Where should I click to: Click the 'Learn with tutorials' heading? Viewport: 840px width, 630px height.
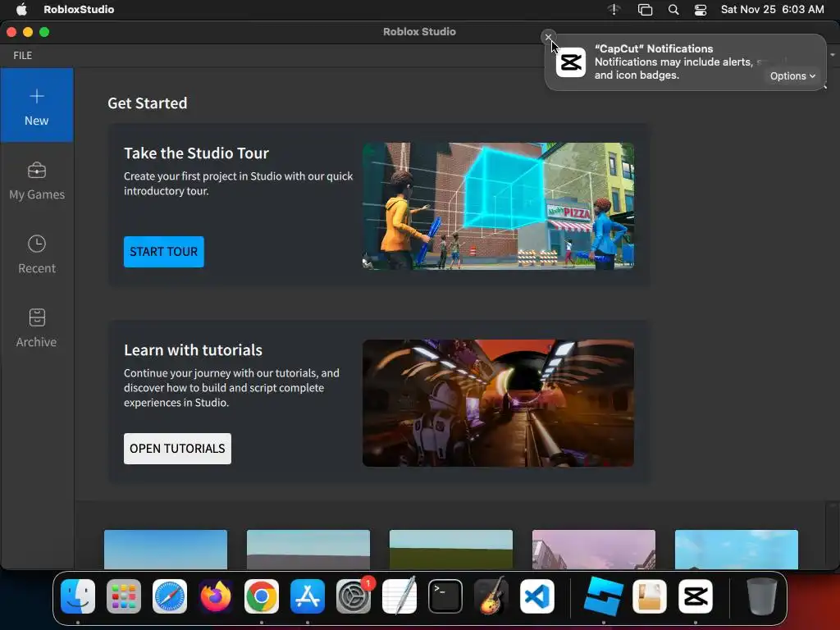(193, 349)
